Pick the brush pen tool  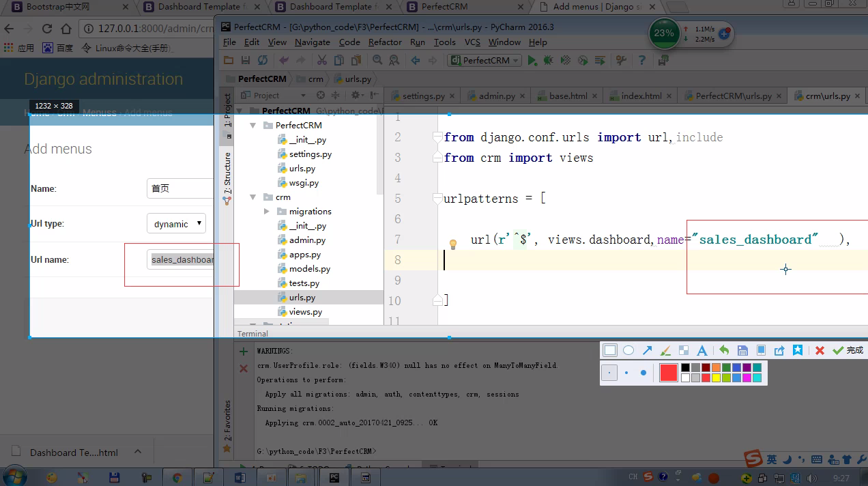pos(665,350)
